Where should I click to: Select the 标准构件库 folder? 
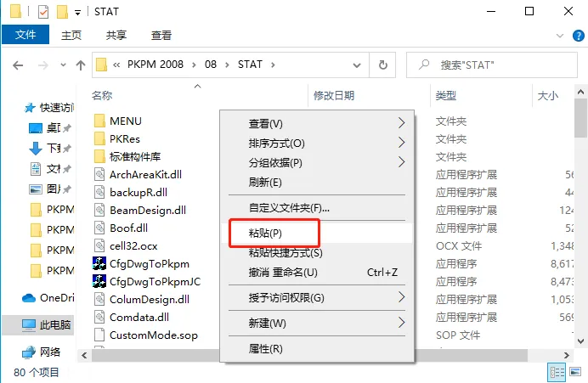click(127, 156)
